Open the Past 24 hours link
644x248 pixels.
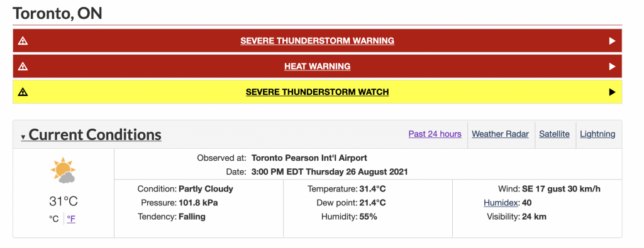click(435, 134)
